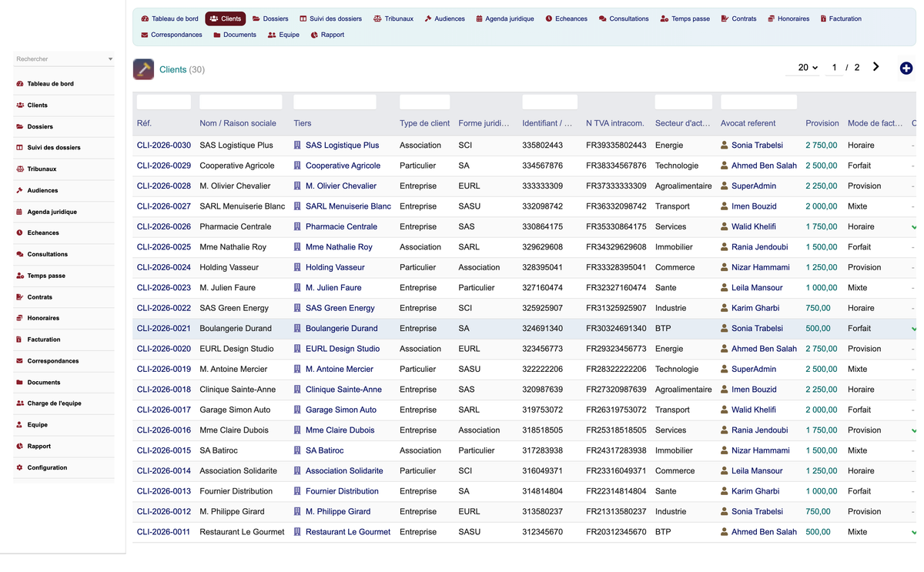Screen dimensions: 924x572
Task: Open Rapport in top menu
Action: coord(327,35)
